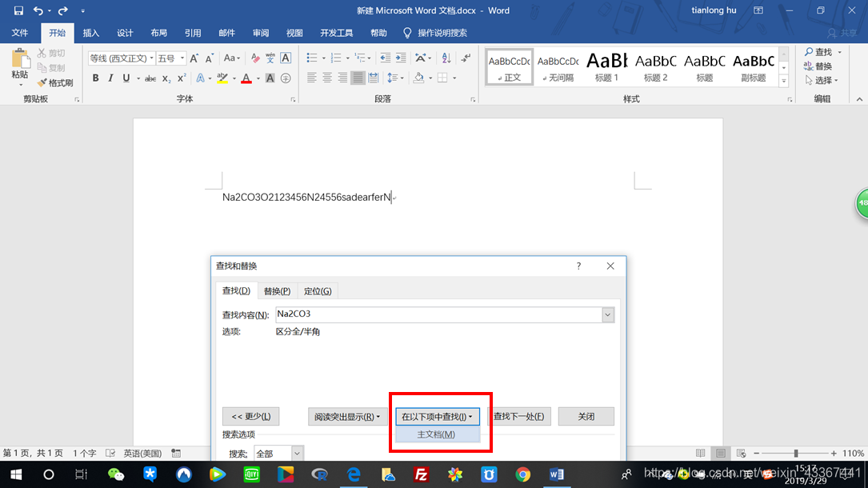
Task: Switch to 替换(P) tab in dialog
Action: pyautogui.click(x=277, y=291)
